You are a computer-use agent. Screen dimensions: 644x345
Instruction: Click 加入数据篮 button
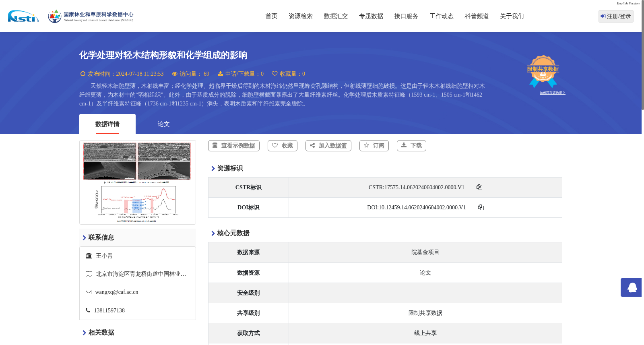tap(328, 146)
